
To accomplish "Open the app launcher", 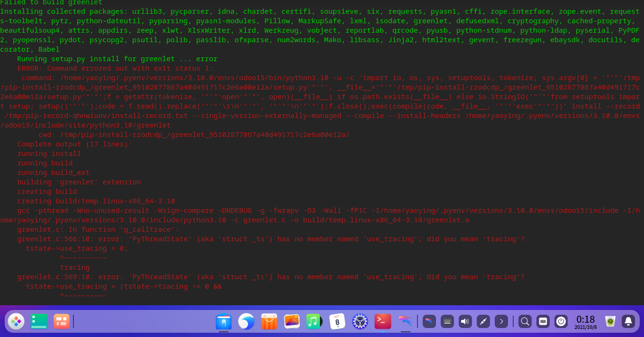I will click(16, 321).
